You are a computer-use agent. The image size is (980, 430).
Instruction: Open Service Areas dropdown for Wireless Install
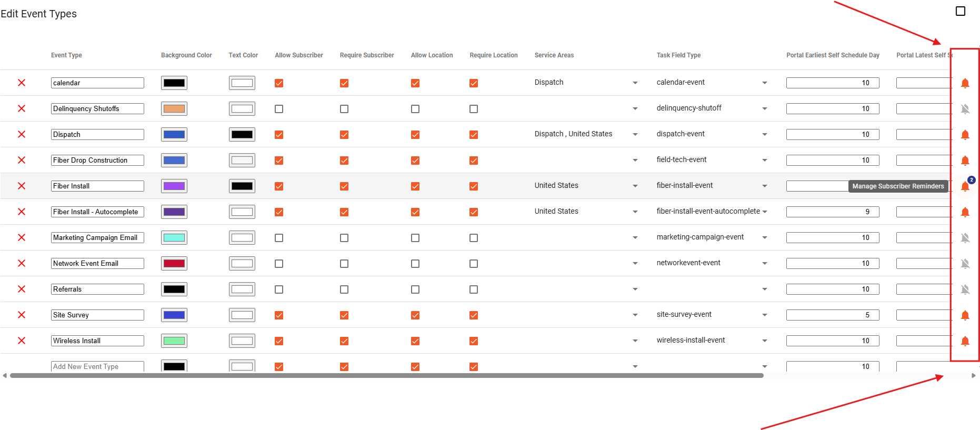click(x=635, y=341)
